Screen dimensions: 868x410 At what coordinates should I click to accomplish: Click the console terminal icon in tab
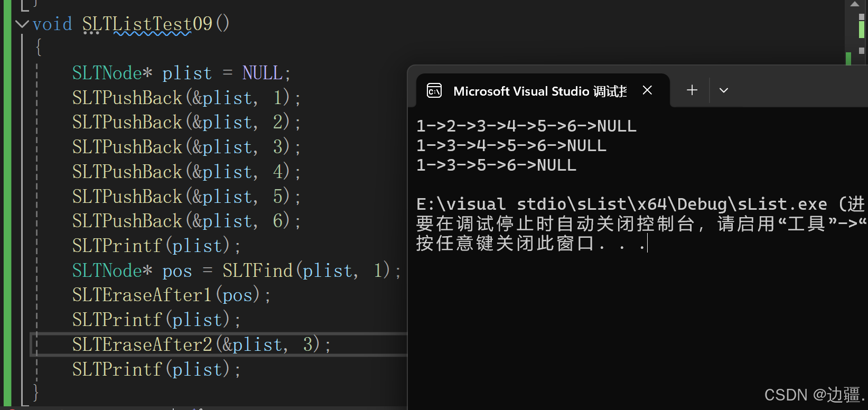pos(434,91)
